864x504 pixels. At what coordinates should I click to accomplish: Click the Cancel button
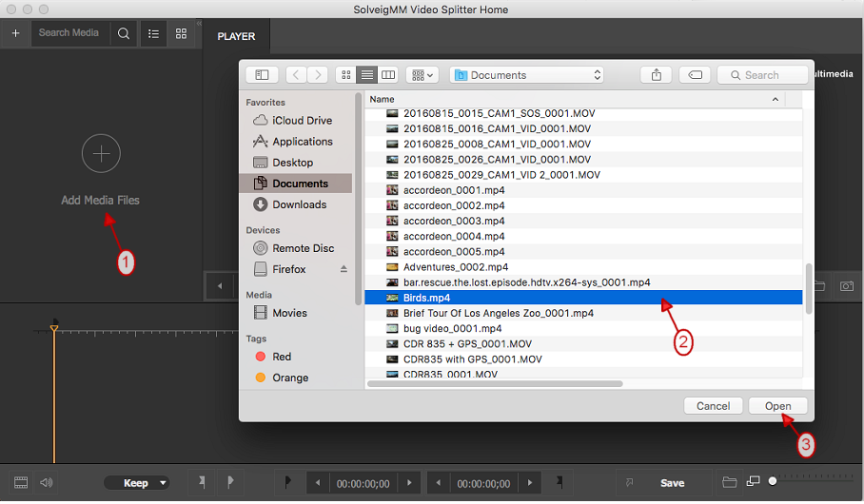[x=713, y=406]
